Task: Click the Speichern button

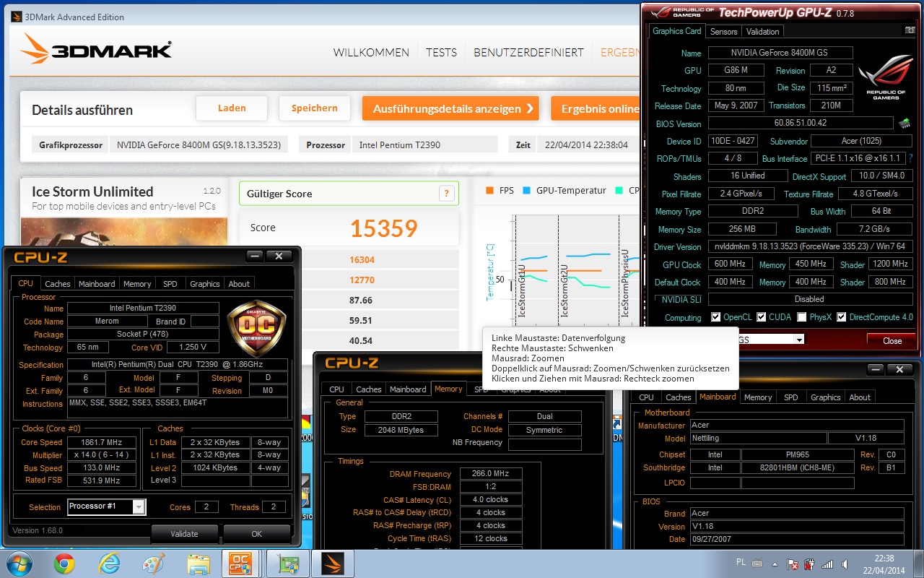Action: pos(314,108)
